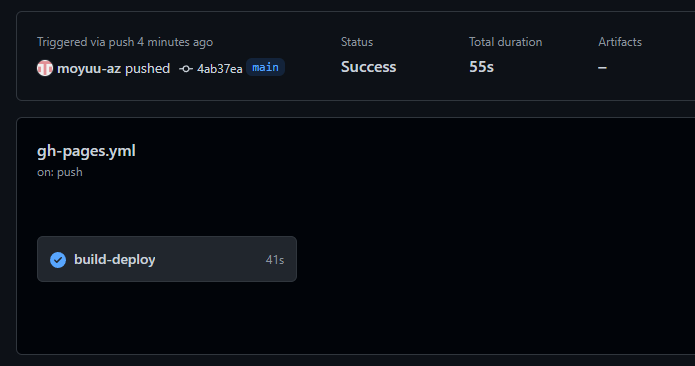The image size is (695, 366).
Task: Click the "4 minutes ago" timestamp
Action: (175, 42)
